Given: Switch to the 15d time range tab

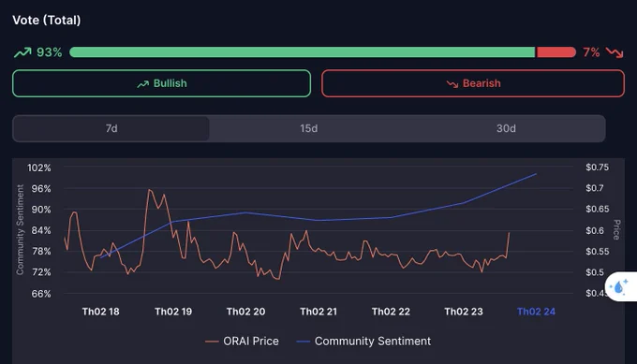Looking at the screenshot, I should point(309,128).
